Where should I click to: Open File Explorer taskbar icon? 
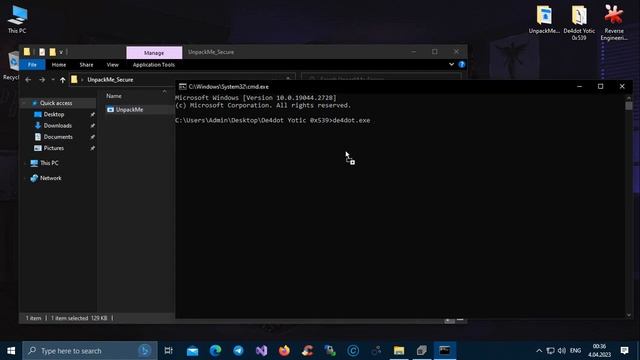point(399,351)
